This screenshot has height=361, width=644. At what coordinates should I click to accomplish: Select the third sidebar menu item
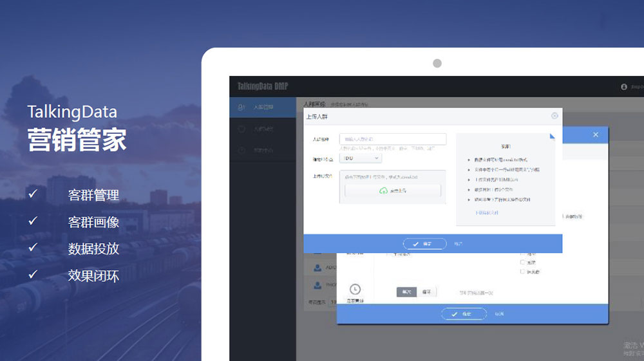pyautogui.click(x=263, y=150)
